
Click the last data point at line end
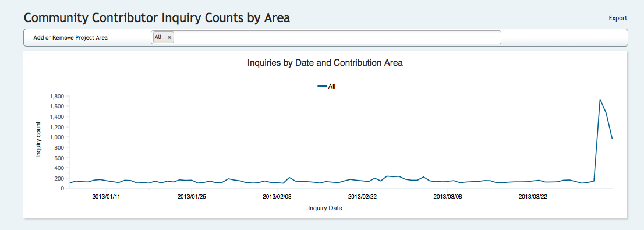point(613,139)
